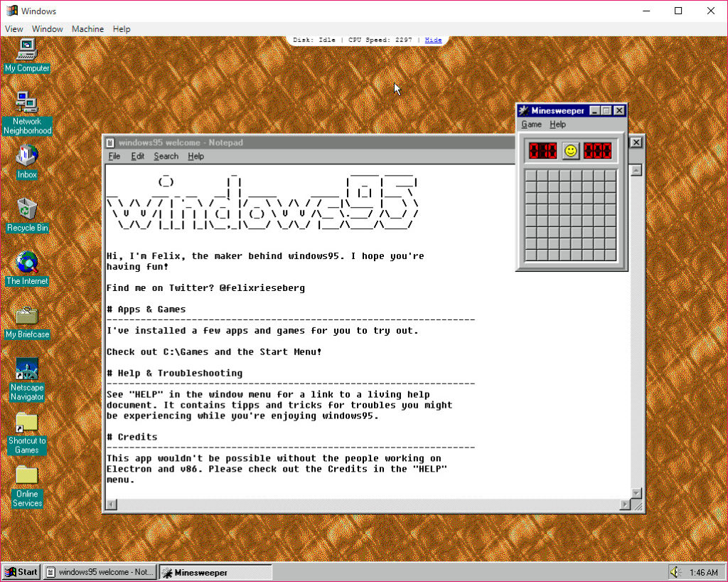Viewport: 728px width, 582px height.
Task: Switch to windows95 welcome Notepad taskbar button
Action: [x=99, y=572]
